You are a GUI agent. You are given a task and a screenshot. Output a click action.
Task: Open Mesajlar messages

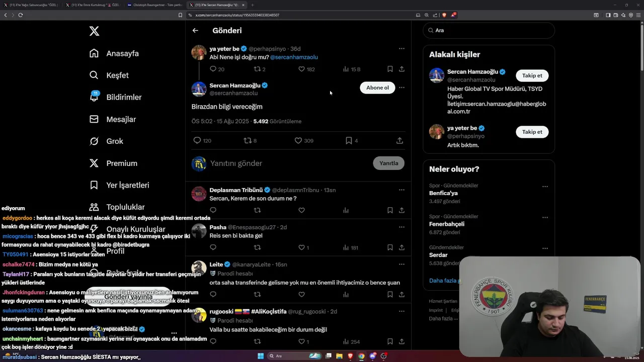click(x=113, y=119)
